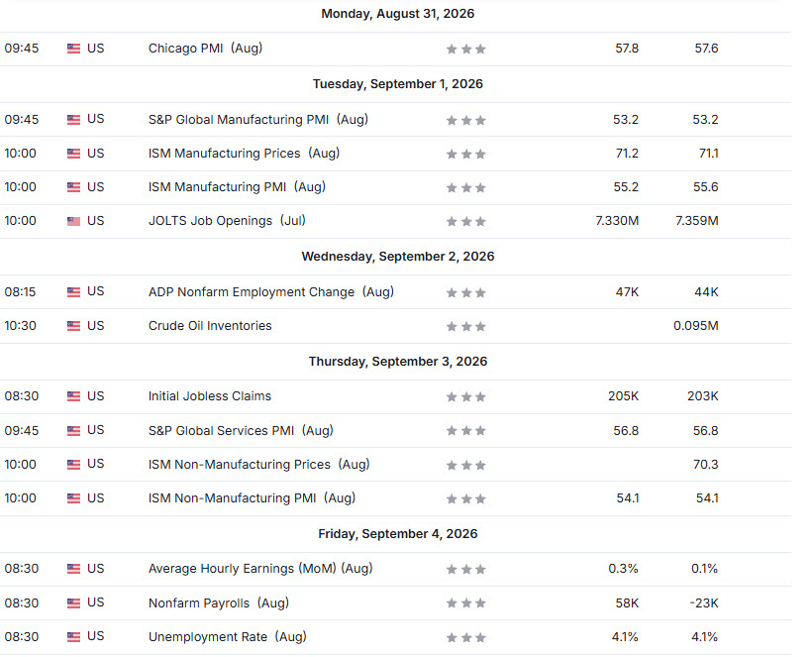Click the star rating for Nonfarm Payrolls
This screenshot has height=657, width=812.
pyautogui.click(x=466, y=603)
